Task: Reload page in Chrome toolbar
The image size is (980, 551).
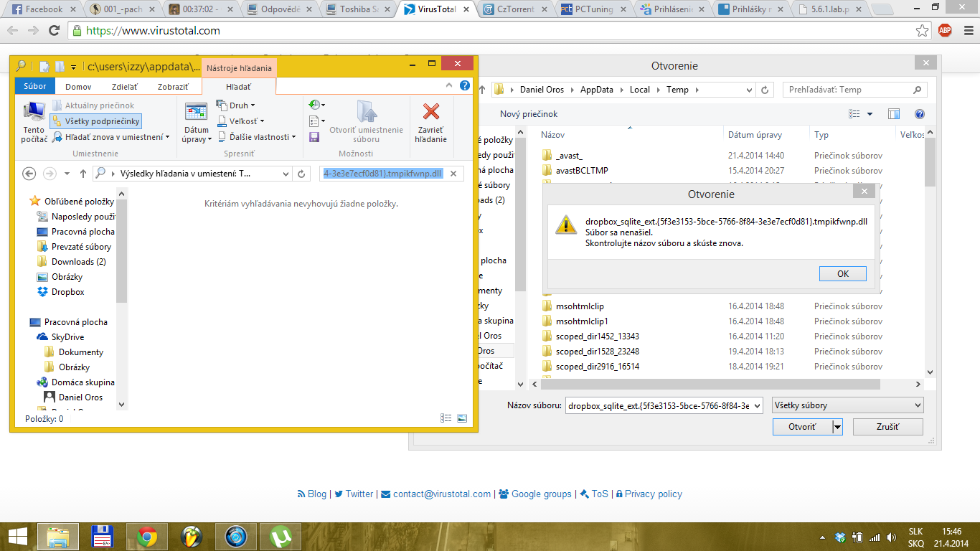Action: 54,31
